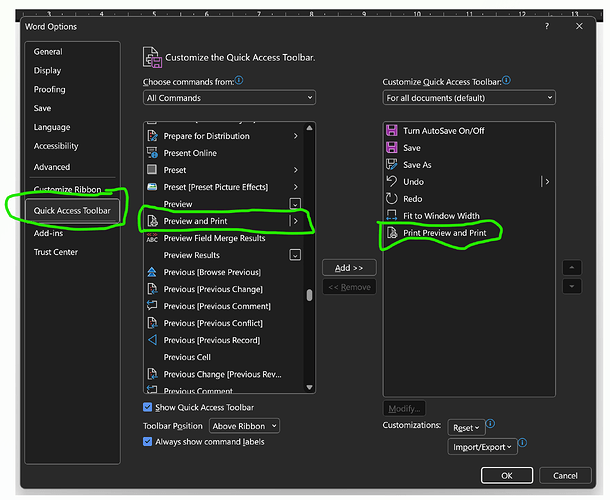
Task: Expand the Preset submenu arrow
Action: coord(296,170)
